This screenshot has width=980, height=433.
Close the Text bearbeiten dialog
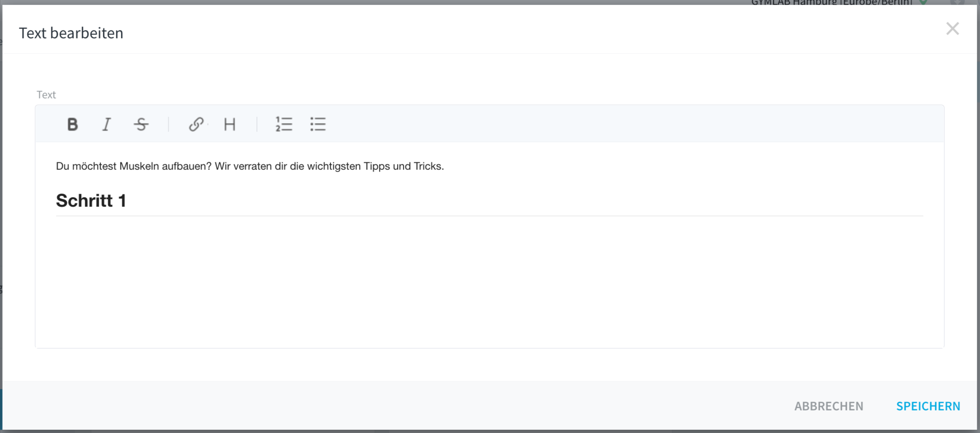click(952, 29)
